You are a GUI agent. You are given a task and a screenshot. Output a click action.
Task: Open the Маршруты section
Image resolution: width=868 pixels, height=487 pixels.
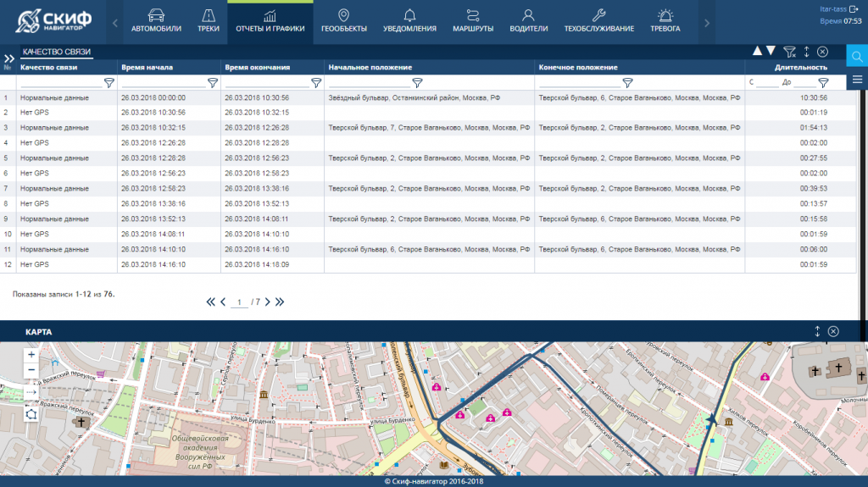click(473, 22)
